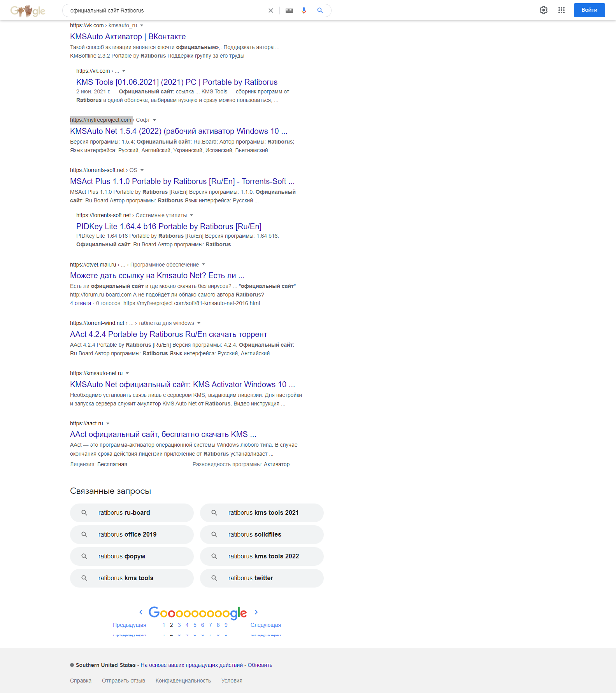Select related search 'ratiborus office 2019'

132,535
